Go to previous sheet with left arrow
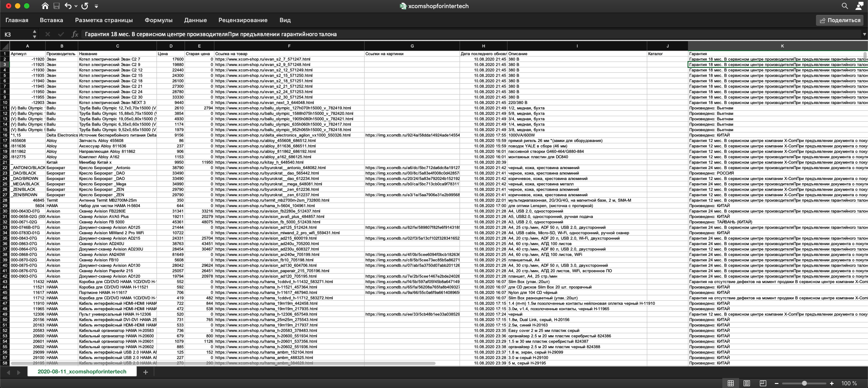Image resolution: width=868 pixels, height=388 pixels. 8,372
